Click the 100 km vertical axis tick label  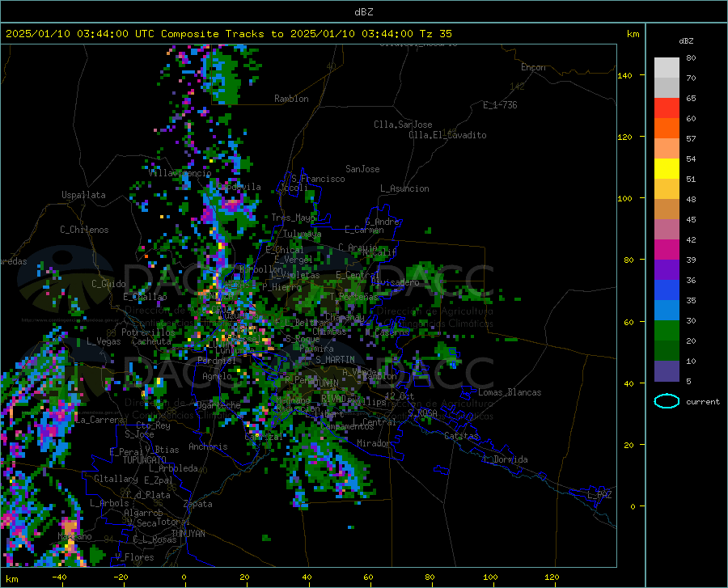624,198
